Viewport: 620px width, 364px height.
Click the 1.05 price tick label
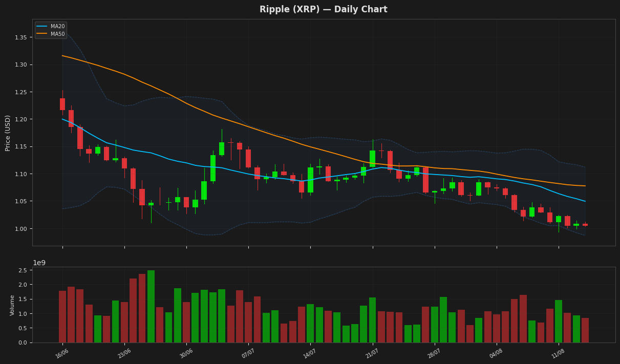tap(21, 201)
